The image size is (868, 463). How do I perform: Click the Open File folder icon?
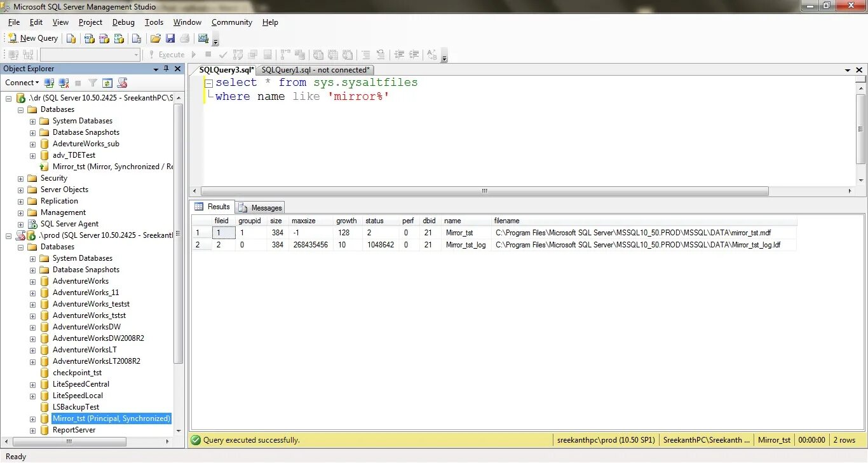coord(155,38)
